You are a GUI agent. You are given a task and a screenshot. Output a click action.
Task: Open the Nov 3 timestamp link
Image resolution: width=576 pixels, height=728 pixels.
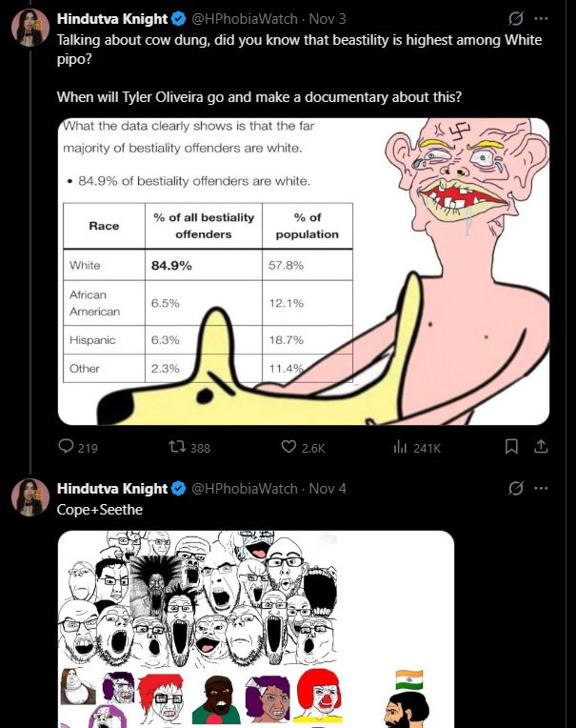coord(328,18)
